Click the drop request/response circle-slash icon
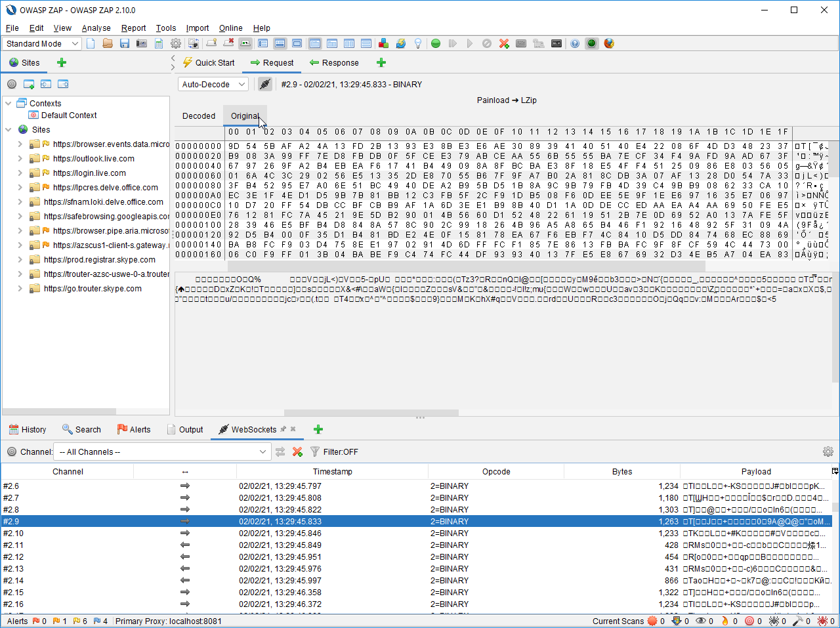 point(487,43)
